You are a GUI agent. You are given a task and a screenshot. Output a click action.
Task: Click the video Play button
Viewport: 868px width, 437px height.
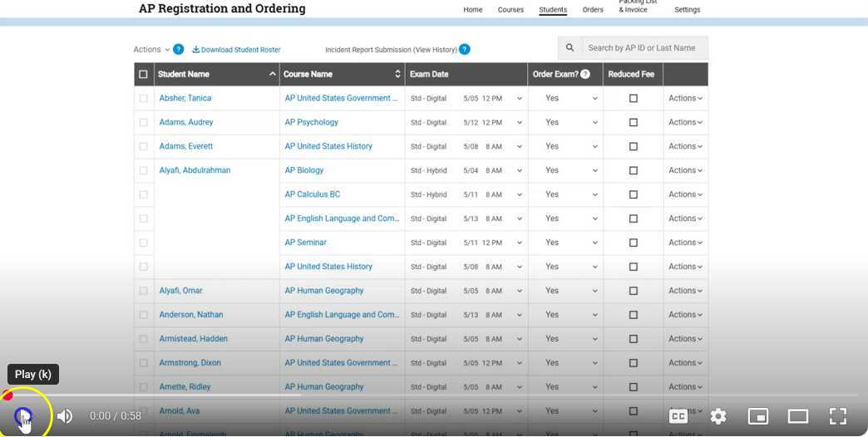click(x=23, y=416)
